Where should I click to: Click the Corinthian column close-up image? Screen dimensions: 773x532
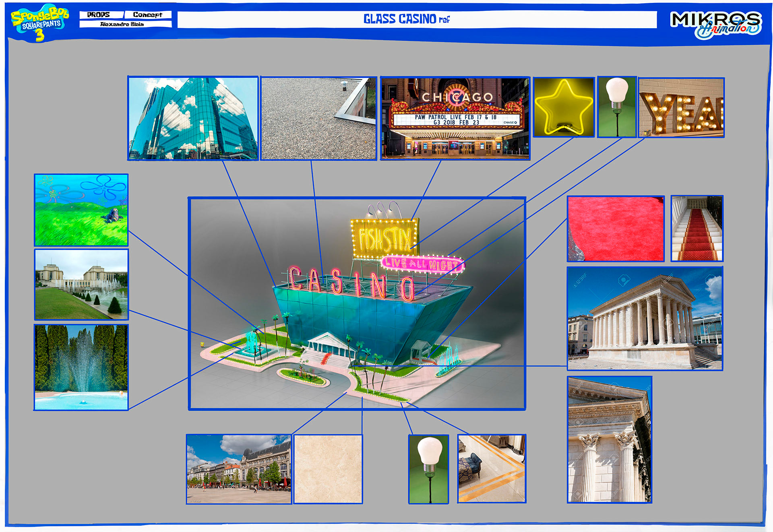(609, 439)
